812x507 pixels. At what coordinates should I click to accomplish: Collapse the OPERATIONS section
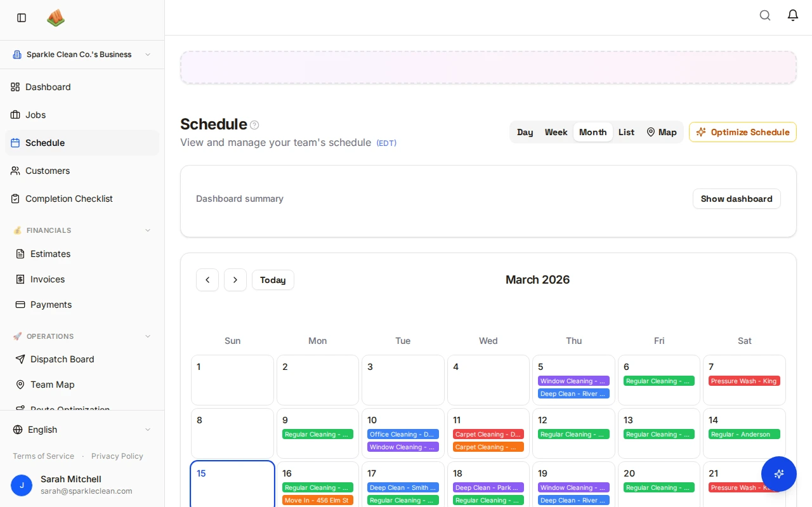147,336
